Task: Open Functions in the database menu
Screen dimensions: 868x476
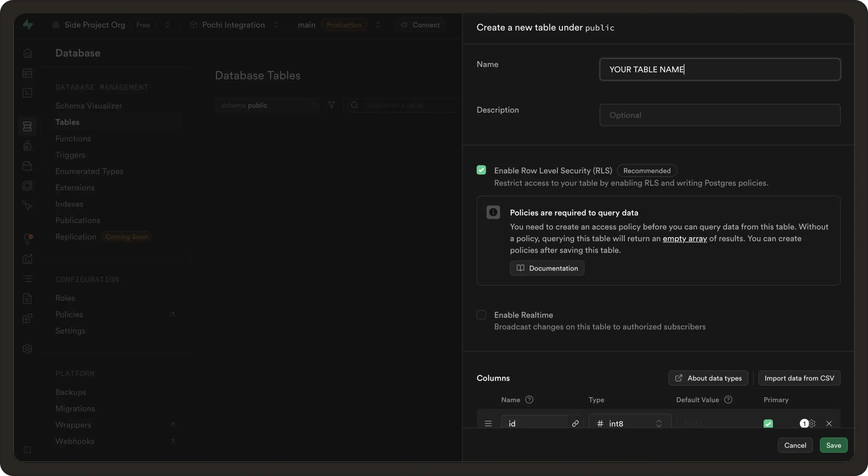Action: point(73,138)
